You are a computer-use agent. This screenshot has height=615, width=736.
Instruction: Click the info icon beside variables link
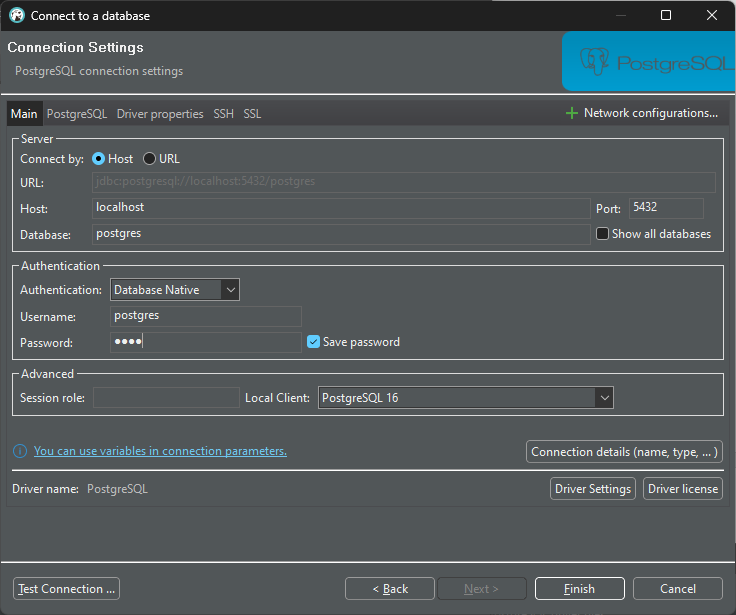[20, 451]
